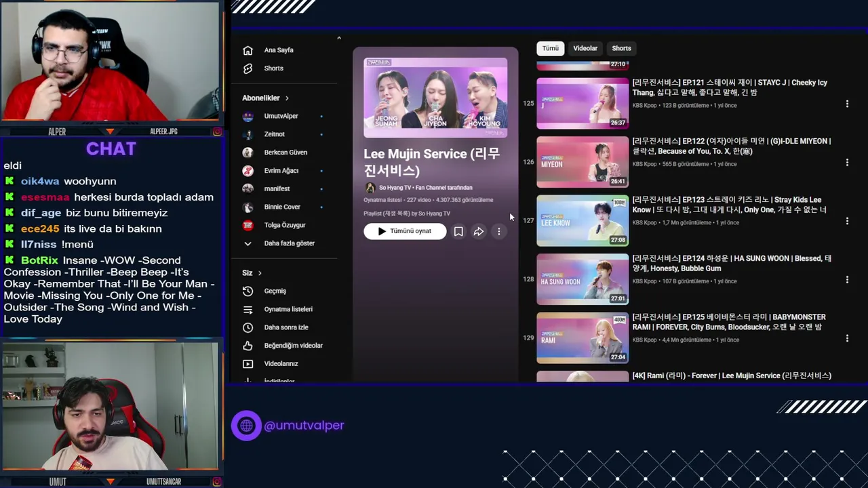Image resolution: width=868 pixels, height=488 pixels.
Task: Open the EP.122 (G)I-DLE MIYEON video title
Action: coord(732,146)
